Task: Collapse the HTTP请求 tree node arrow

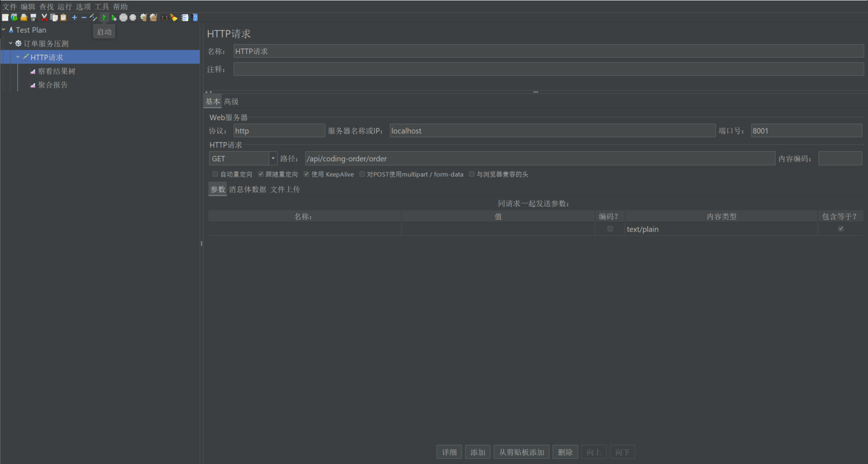Action: pyautogui.click(x=18, y=57)
